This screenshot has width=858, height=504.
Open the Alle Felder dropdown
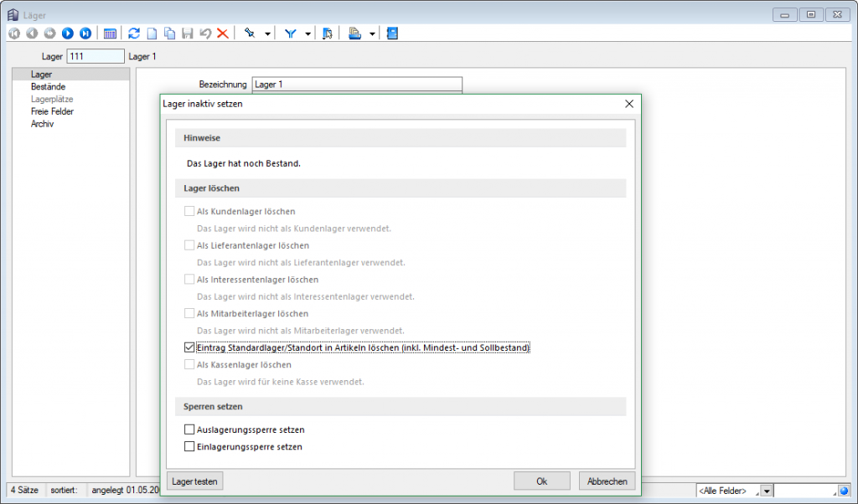767,491
